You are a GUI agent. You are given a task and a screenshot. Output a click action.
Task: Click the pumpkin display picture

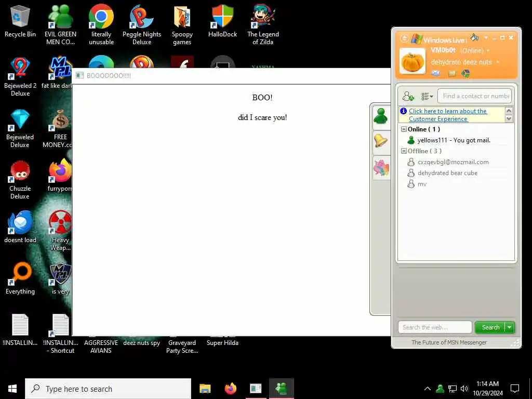click(x=412, y=61)
